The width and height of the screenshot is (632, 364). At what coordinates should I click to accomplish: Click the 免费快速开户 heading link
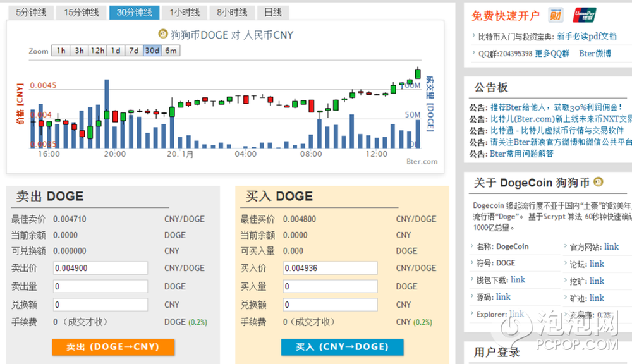point(506,16)
